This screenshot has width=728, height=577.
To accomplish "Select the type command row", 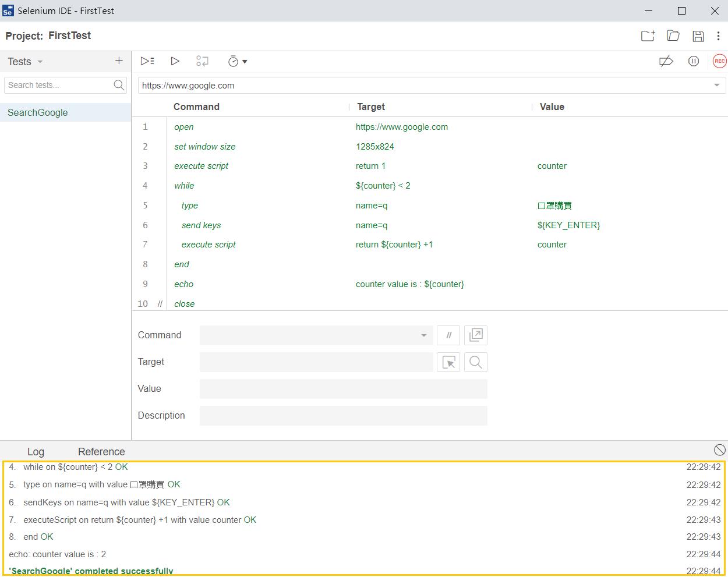I will (x=430, y=206).
